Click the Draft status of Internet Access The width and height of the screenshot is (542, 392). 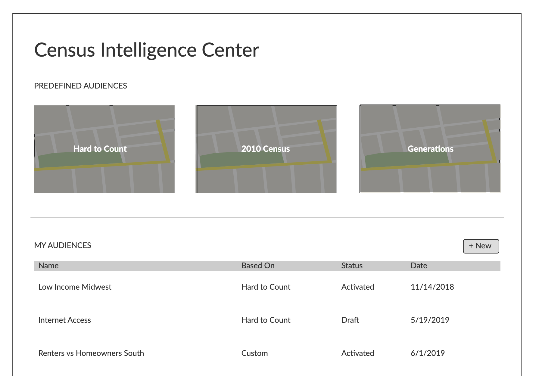click(350, 320)
